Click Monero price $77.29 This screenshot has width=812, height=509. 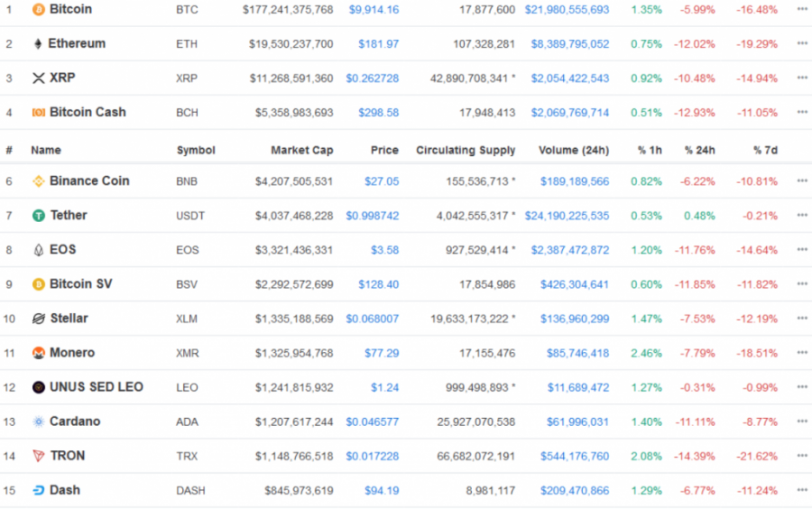[382, 353]
